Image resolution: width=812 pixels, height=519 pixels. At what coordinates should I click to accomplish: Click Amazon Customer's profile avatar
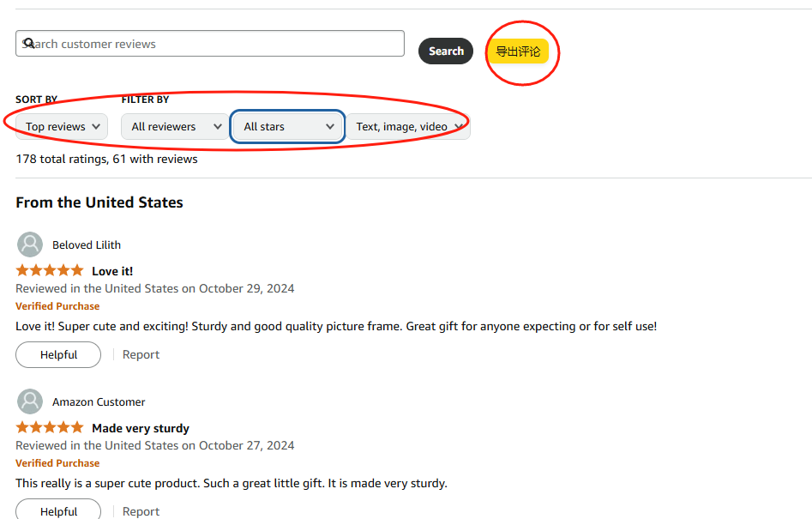tap(30, 401)
